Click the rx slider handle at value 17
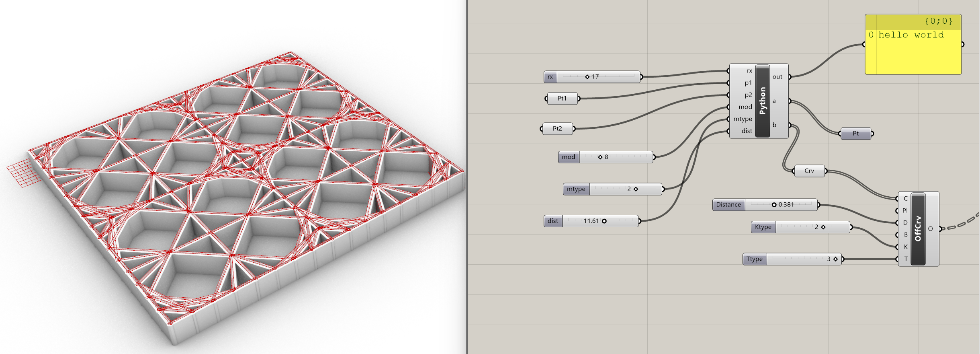 pos(587,77)
